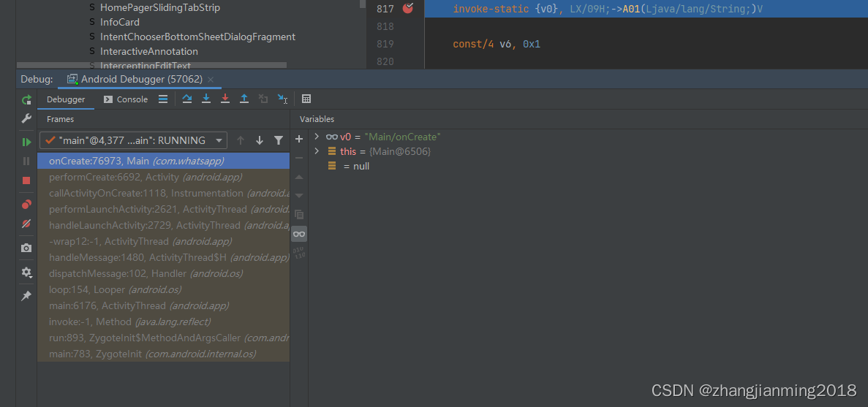Select main:783 ZygoteInit frame
Viewport: 868px width, 407px height.
coord(163,354)
